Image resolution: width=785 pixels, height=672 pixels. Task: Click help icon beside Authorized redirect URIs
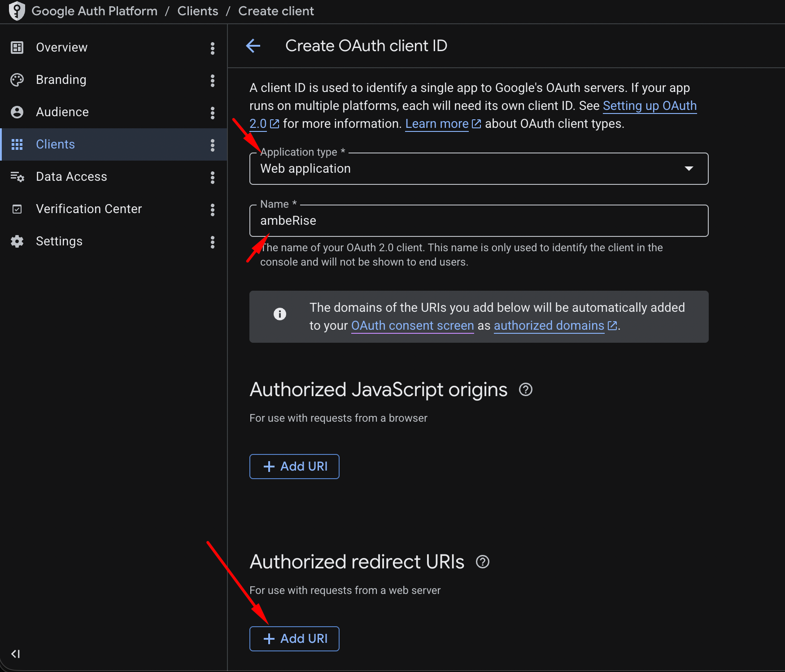click(x=483, y=562)
